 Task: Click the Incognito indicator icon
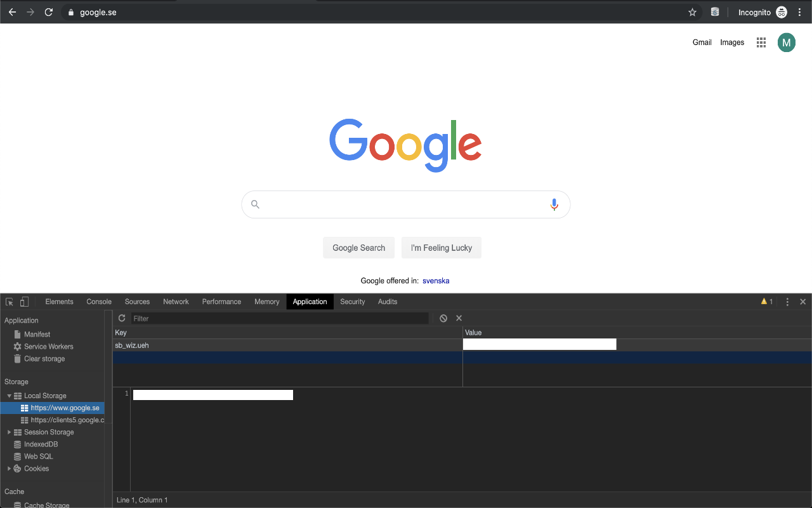click(x=782, y=12)
